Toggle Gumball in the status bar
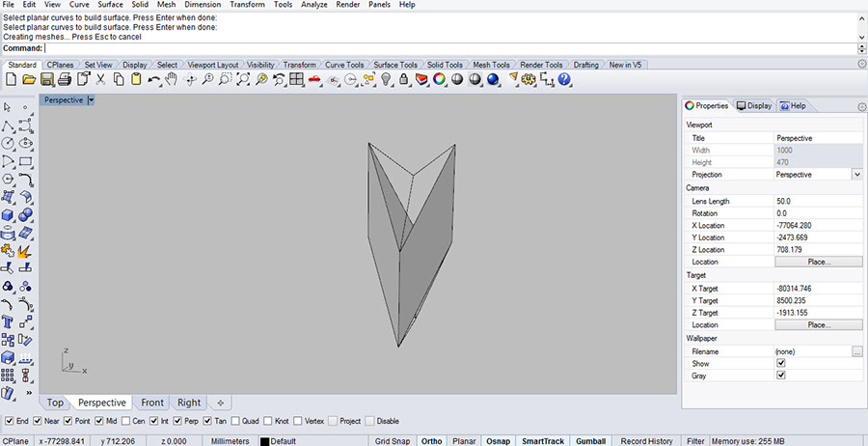The image size is (868, 446). (590, 441)
